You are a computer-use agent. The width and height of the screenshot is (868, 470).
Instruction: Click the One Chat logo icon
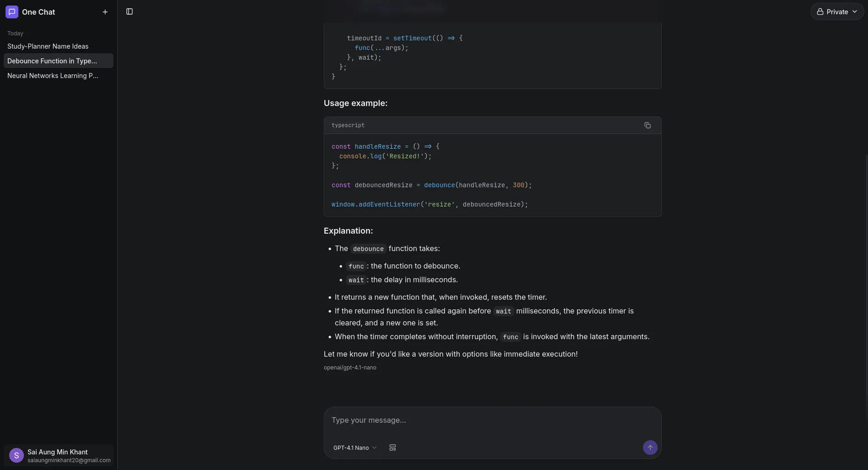(12, 12)
